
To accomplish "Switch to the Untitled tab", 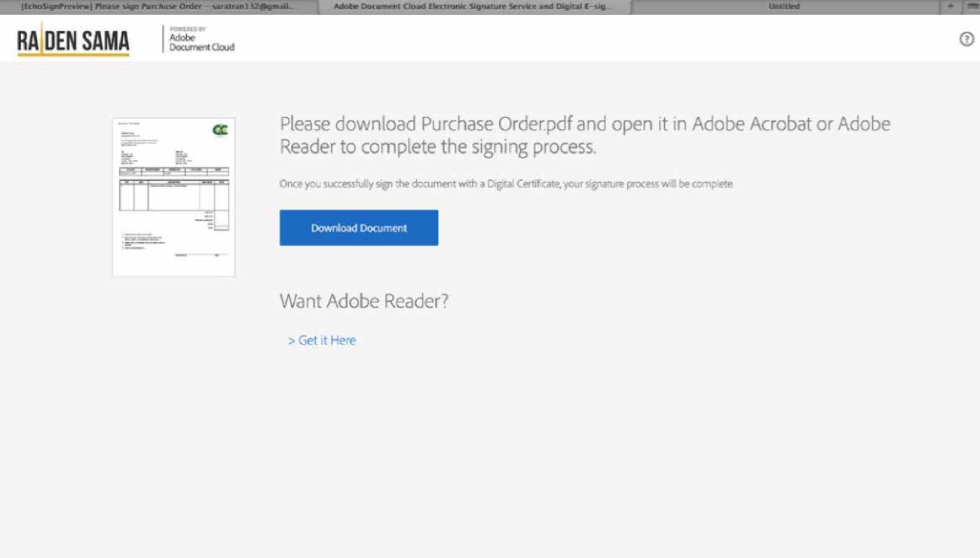I will click(784, 6).
